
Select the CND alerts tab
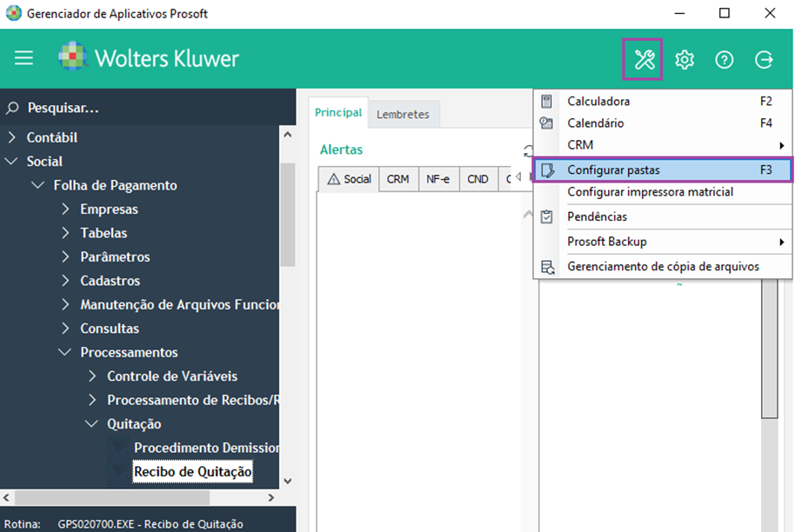coord(478,179)
